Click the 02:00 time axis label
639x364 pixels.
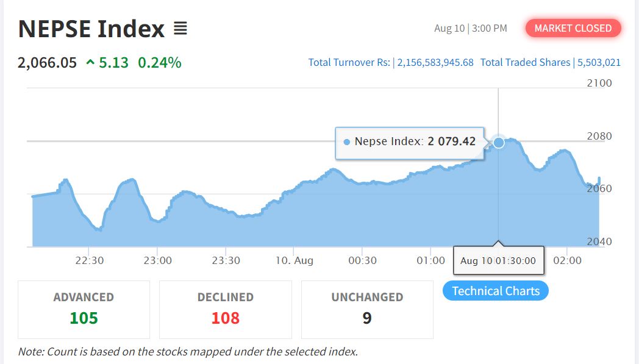point(567,260)
